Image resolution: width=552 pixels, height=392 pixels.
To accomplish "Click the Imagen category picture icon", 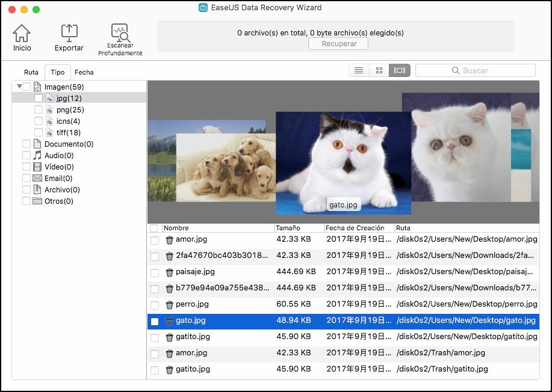I will point(37,87).
